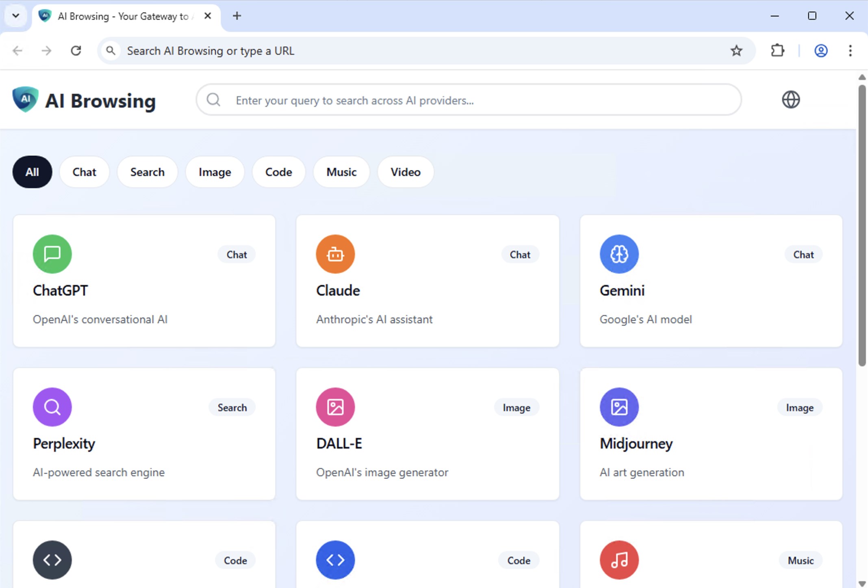The height and width of the screenshot is (588, 868).
Task: Open the Gemini card title
Action: pyautogui.click(x=622, y=290)
